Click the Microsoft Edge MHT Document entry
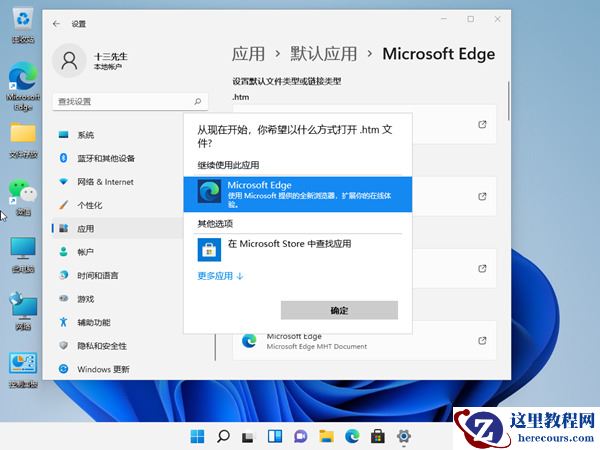The height and width of the screenshot is (450, 600). [364, 341]
